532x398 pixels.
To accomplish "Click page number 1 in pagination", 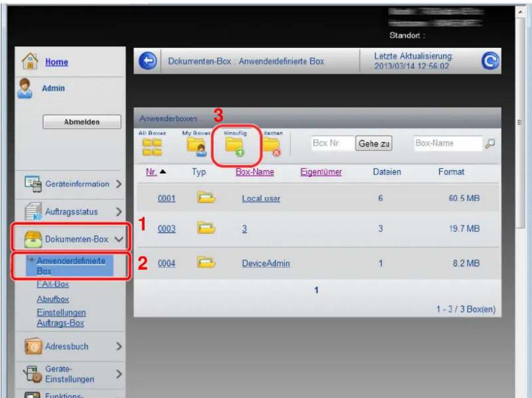I will [x=316, y=290].
